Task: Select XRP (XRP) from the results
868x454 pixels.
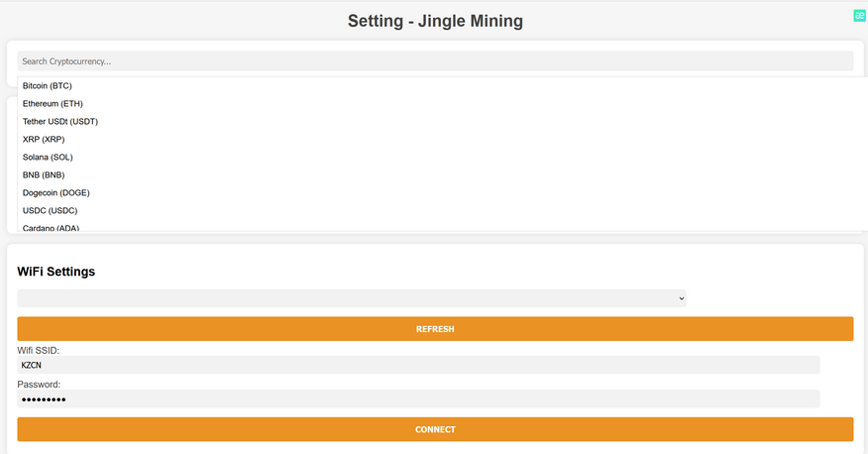Action: pos(45,140)
